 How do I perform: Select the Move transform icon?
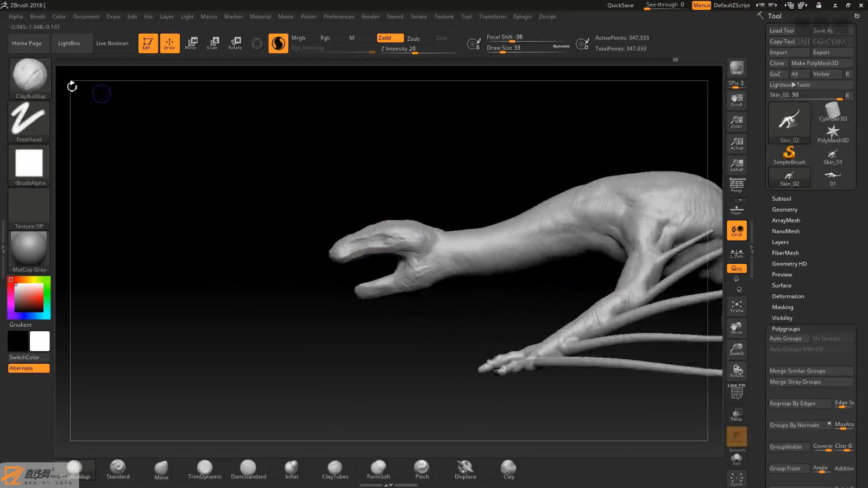click(x=191, y=43)
